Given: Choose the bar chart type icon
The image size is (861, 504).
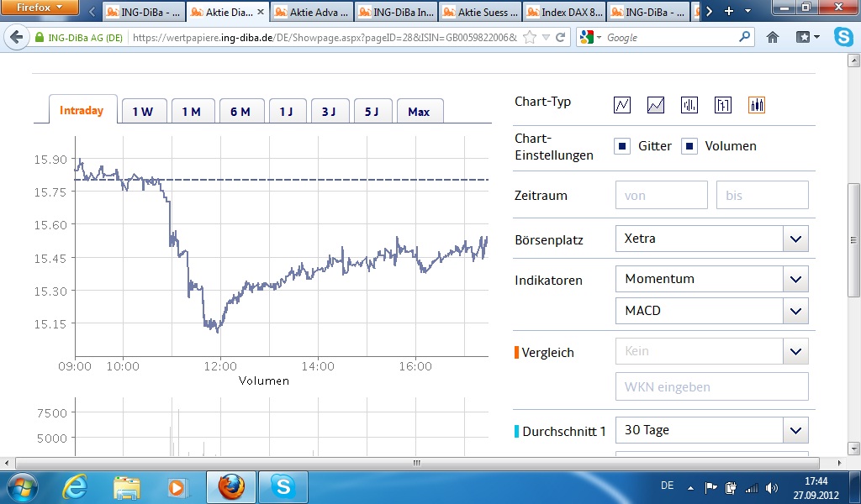Looking at the screenshot, I should pyautogui.click(x=689, y=105).
